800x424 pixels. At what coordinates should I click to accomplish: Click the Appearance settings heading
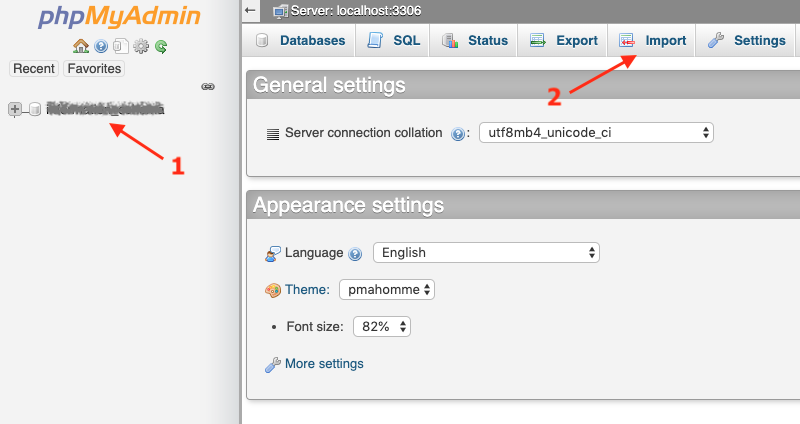(x=348, y=205)
